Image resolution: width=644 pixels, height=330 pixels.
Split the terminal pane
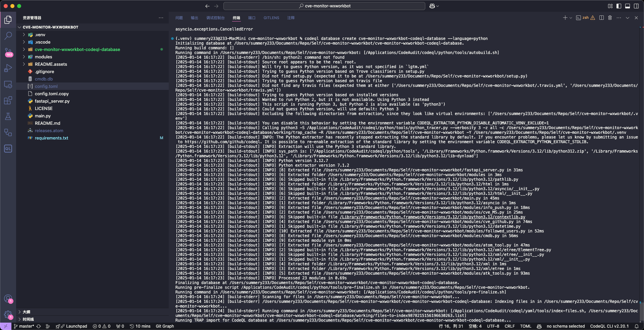tap(601, 18)
